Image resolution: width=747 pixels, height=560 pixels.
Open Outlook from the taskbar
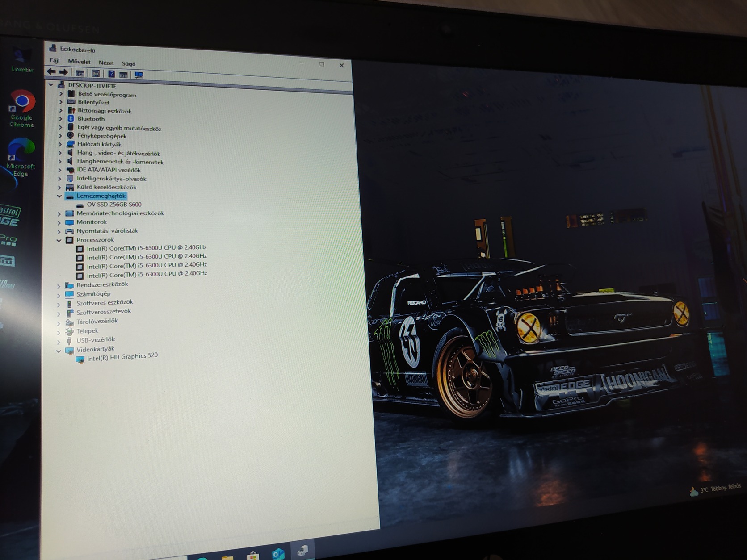click(x=278, y=554)
